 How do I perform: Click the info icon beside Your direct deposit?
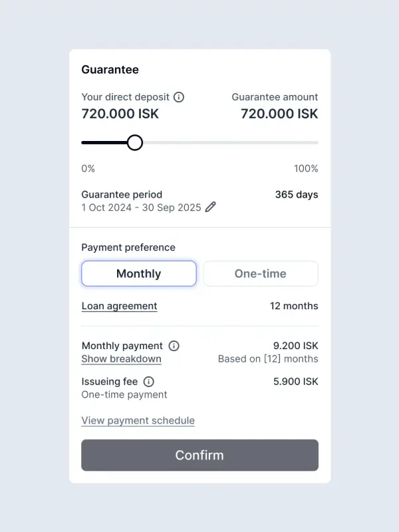[179, 97]
